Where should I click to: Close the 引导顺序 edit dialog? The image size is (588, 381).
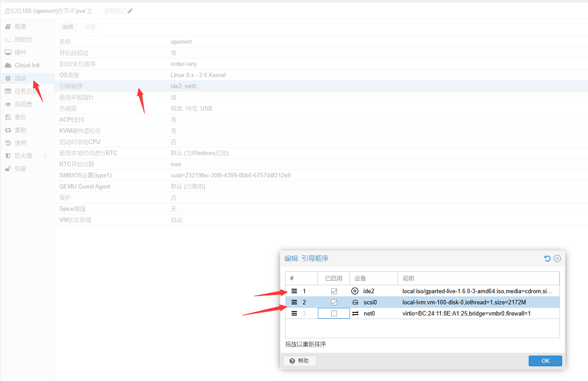[557, 258]
